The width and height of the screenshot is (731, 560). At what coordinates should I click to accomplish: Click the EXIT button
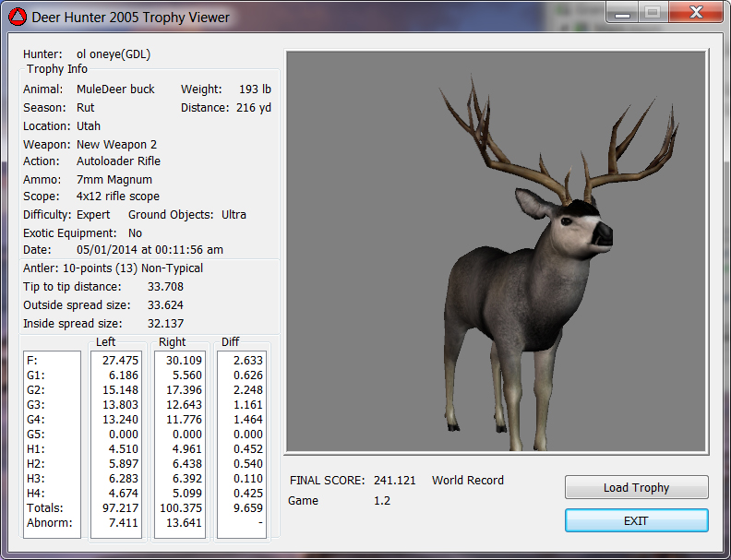coord(636,520)
